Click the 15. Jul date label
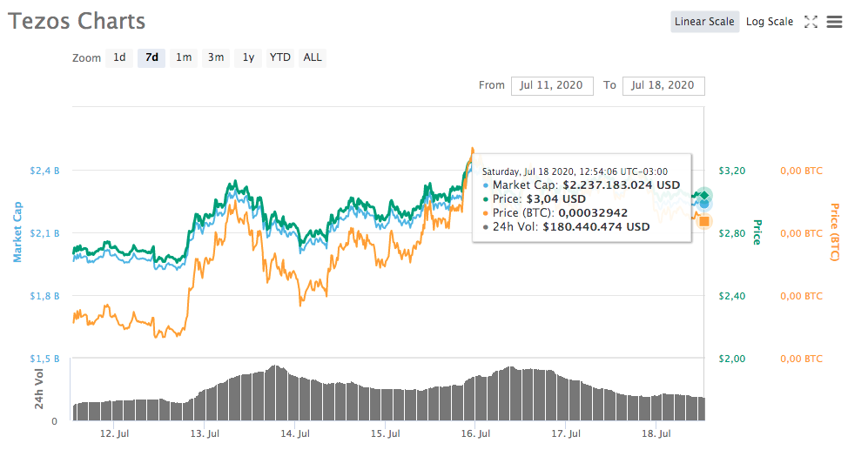This screenshot has width=868, height=450. tap(386, 433)
